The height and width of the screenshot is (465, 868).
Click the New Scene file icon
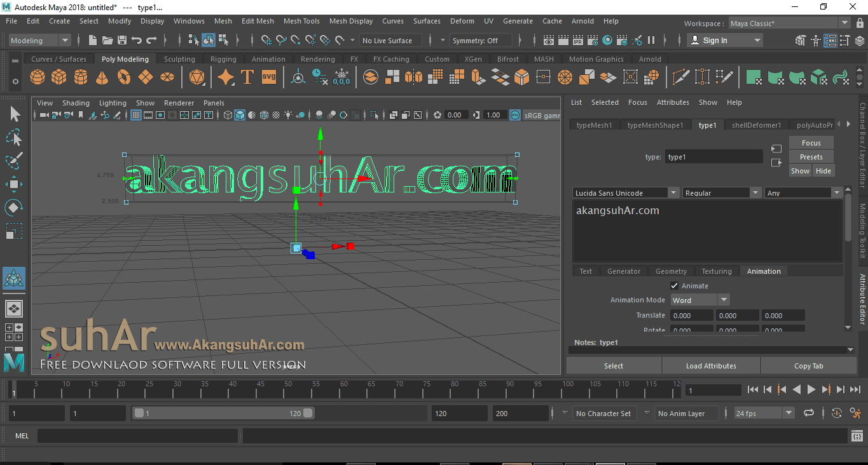(x=93, y=41)
